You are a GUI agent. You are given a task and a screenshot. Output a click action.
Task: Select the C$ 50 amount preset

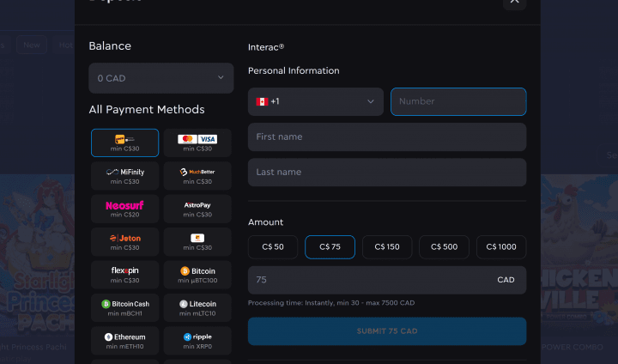point(273,247)
